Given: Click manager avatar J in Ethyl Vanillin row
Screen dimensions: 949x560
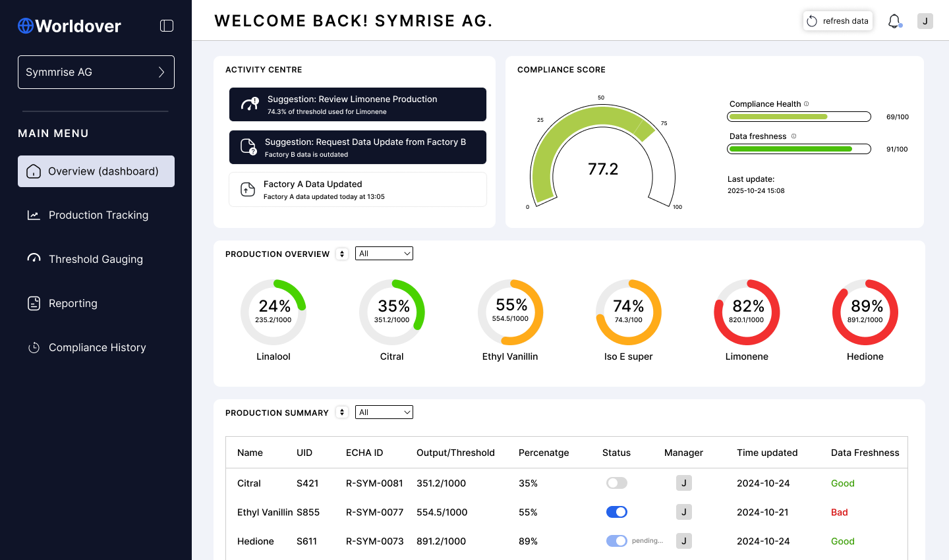Looking at the screenshot, I should pos(684,512).
